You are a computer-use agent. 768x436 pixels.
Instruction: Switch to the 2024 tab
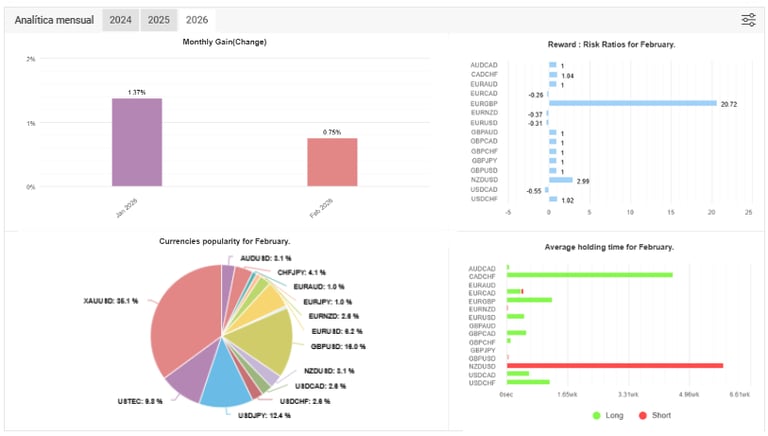[x=120, y=20]
